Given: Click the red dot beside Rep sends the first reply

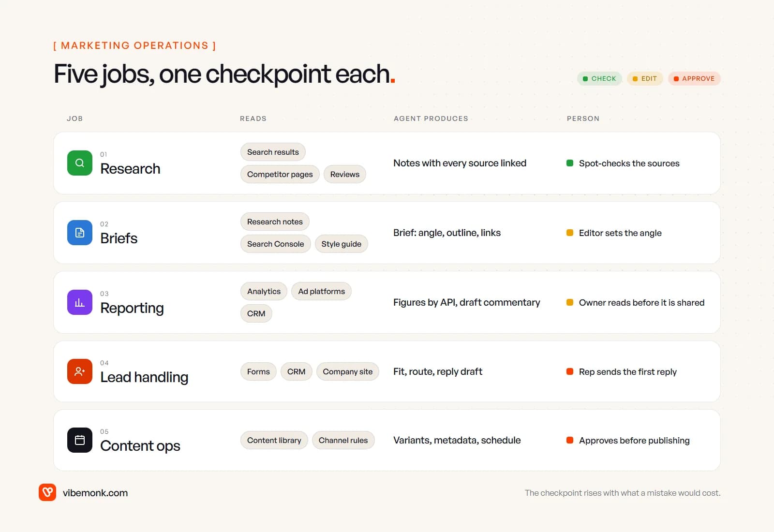Looking at the screenshot, I should point(570,371).
